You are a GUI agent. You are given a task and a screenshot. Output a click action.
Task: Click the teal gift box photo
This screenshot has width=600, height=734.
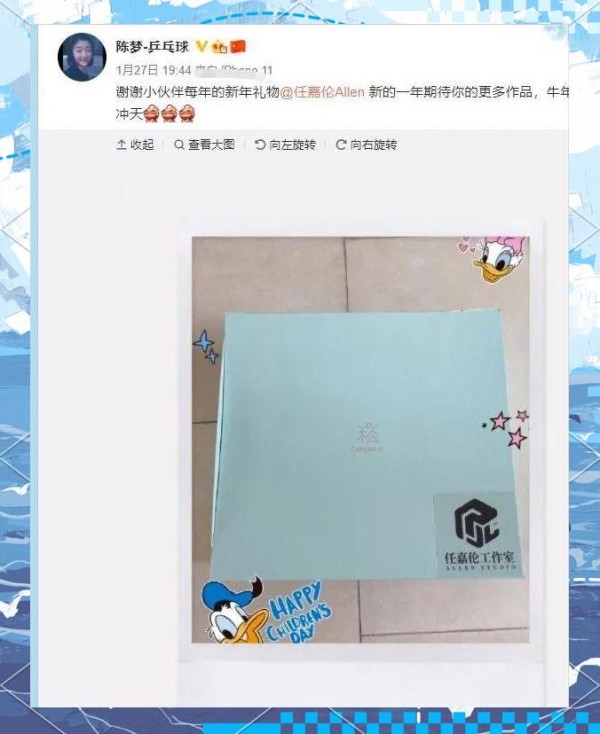(360, 440)
